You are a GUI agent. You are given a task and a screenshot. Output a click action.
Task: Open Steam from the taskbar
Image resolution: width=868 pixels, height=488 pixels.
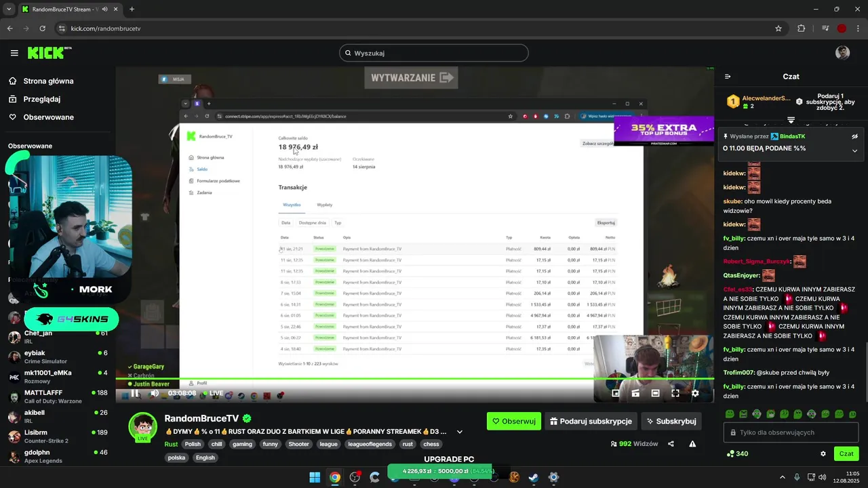click(x=534, y=477)
